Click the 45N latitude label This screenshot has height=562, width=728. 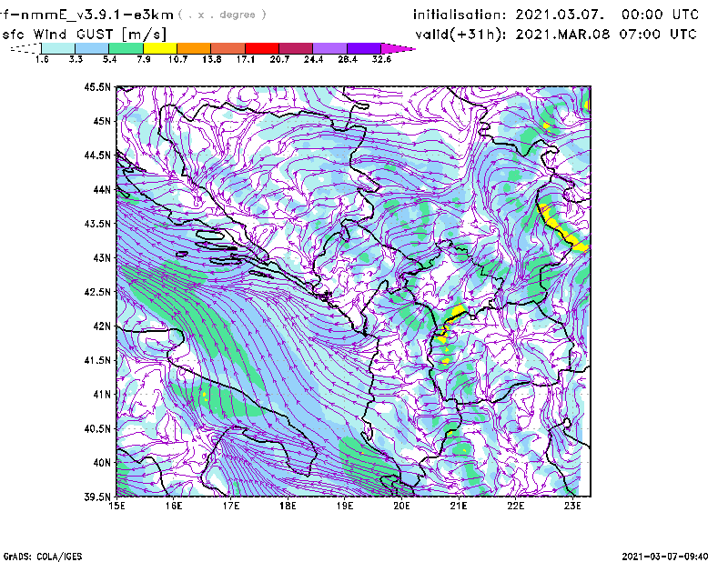tap(102, 121)
